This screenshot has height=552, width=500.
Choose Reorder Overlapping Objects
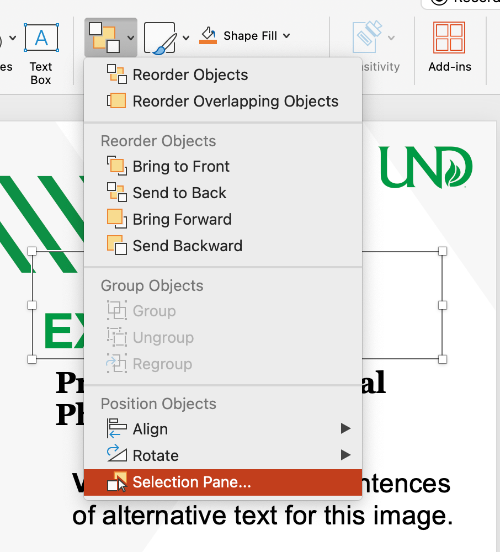point(223,101)
